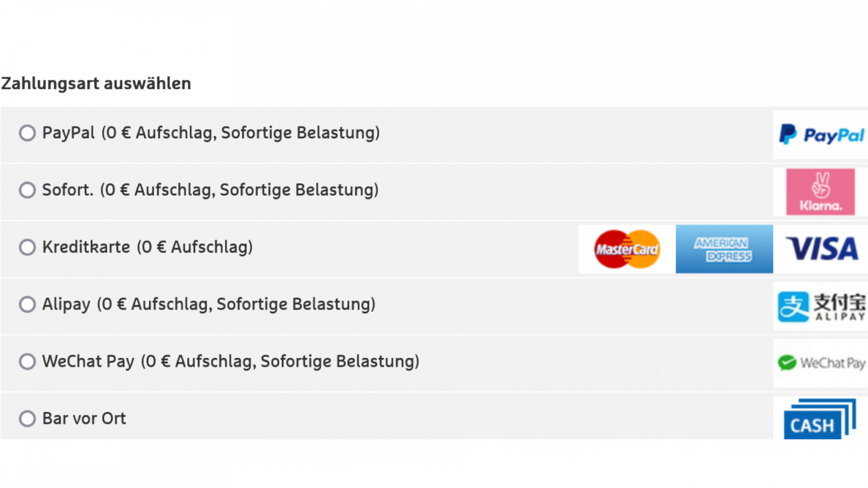
Task: Click the Kreditkarte option label
Action: click(147, 247)
